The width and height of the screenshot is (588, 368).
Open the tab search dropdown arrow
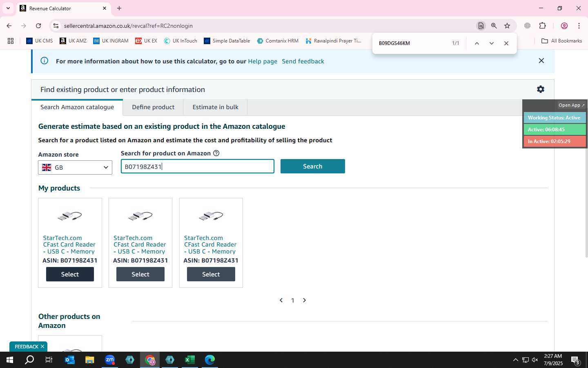(x=8, y=8)
